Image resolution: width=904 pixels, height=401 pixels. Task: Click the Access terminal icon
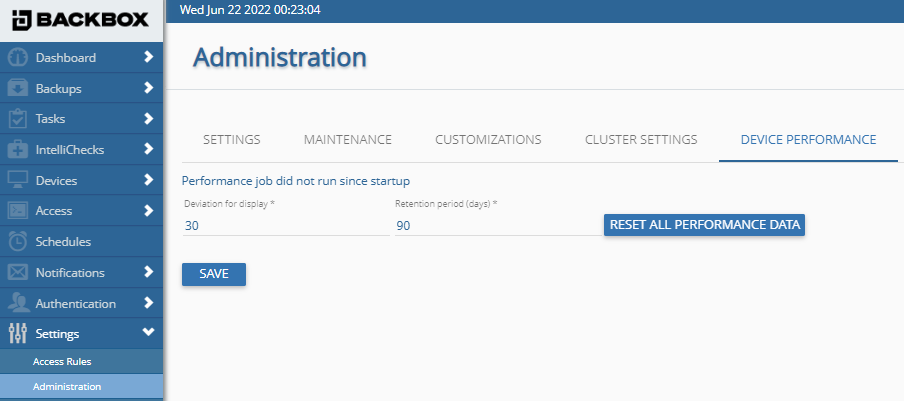[x=17, y=211]
